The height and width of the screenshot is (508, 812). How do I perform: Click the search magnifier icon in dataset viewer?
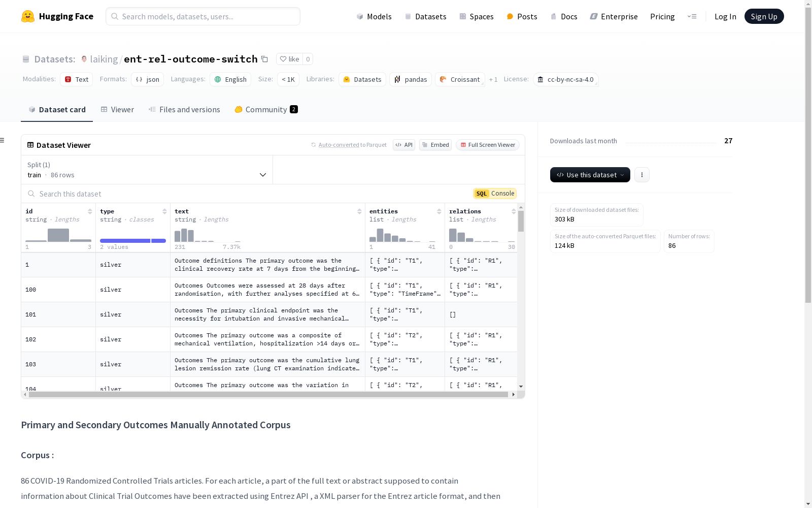point(31,194)
